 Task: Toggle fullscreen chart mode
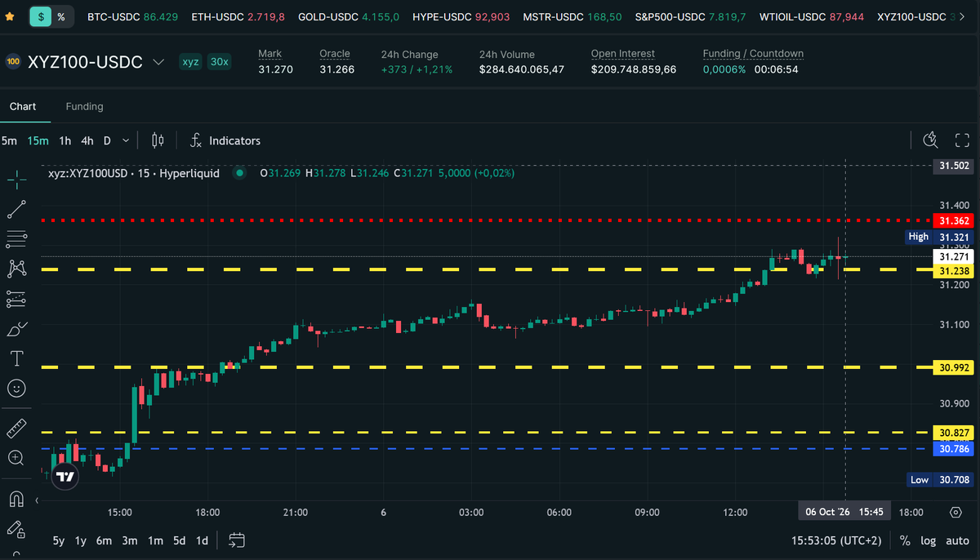tap(962, 140)
